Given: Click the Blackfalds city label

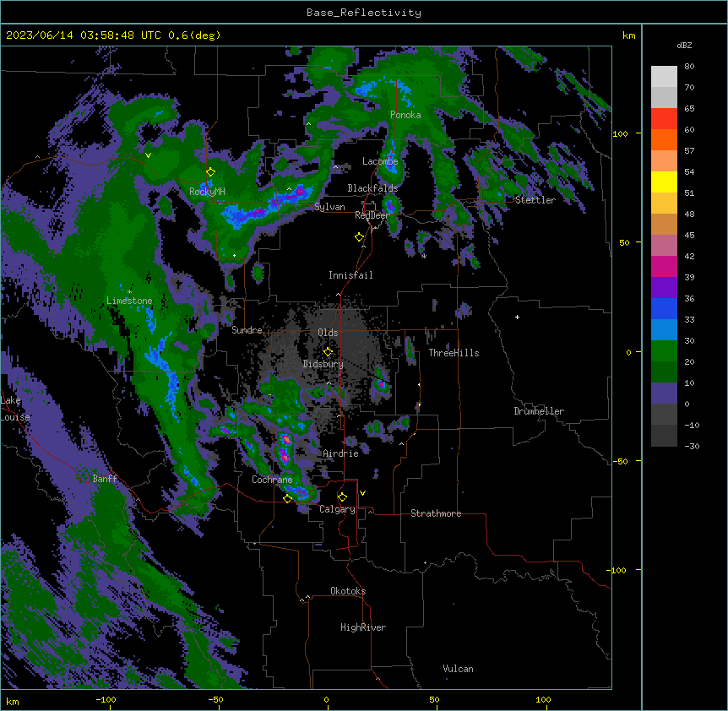Looking at the screenshot, I should click(372, 188).
